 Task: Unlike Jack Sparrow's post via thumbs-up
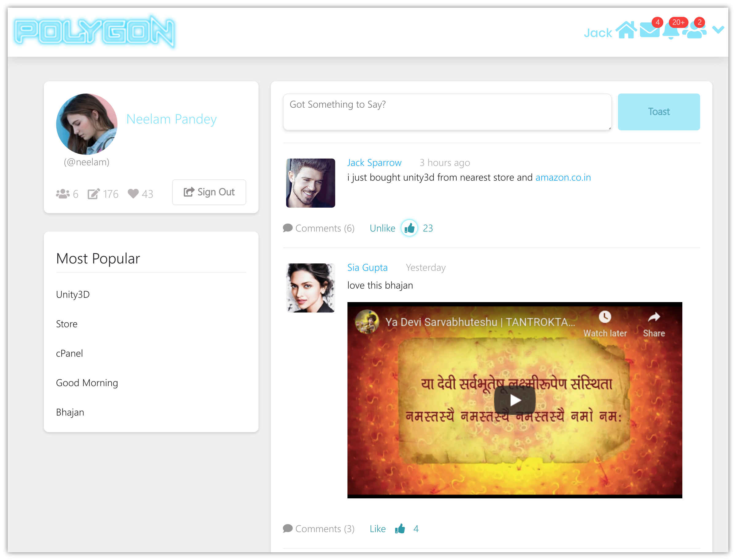409,228
